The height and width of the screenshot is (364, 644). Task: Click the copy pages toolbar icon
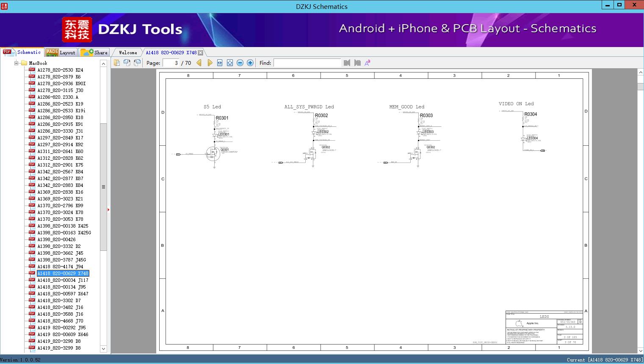[x=116, y=63]
